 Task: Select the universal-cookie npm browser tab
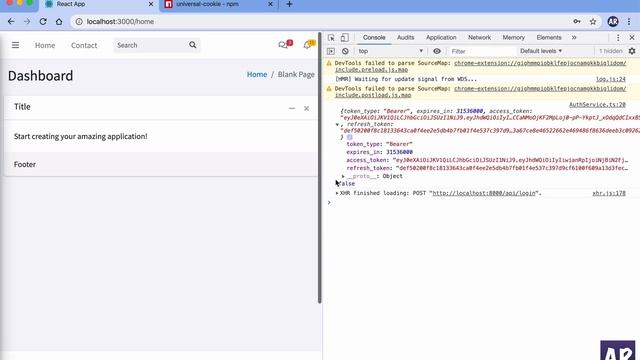point(218,4)
